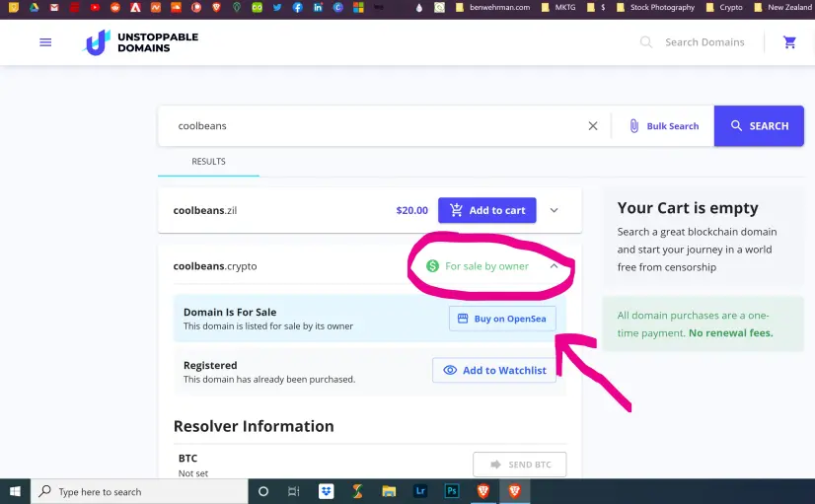The width and height of the screenshot is (815, 504).
Task: Open the shopping cart icon
Action: tap(789, 42)
